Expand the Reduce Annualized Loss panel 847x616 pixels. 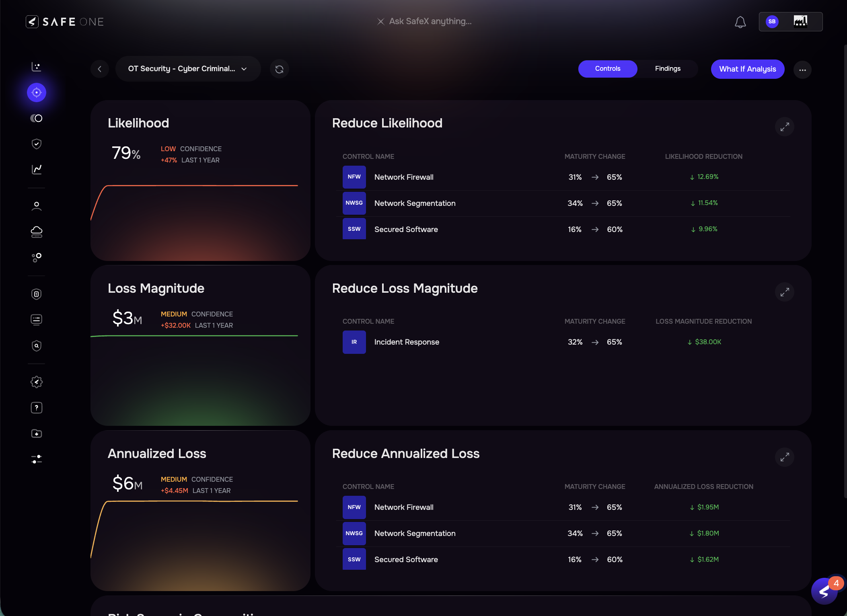point(784,458)
